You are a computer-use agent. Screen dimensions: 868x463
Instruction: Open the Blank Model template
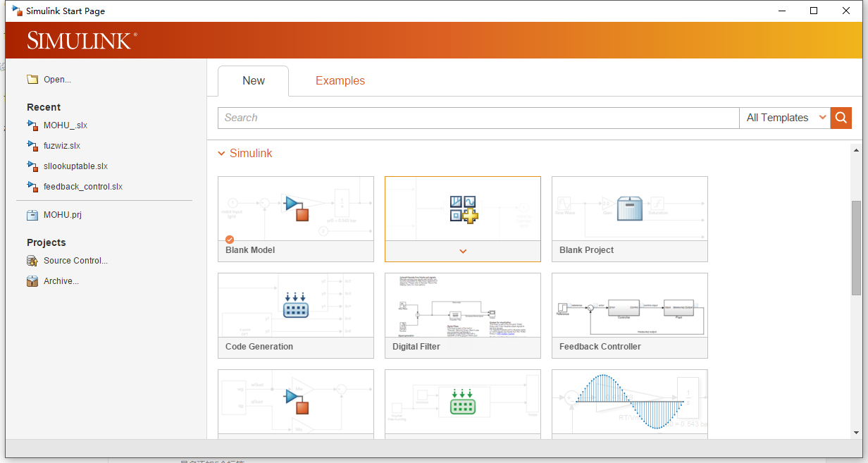(x=296, y=219)
